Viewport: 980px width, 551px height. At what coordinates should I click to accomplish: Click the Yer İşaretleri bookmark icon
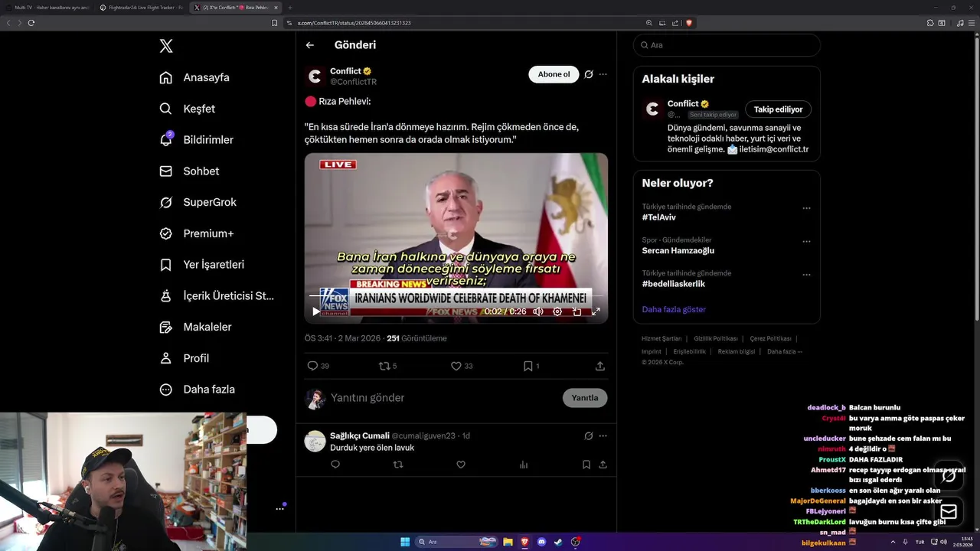pyautogui.click(x=165, y=265)
